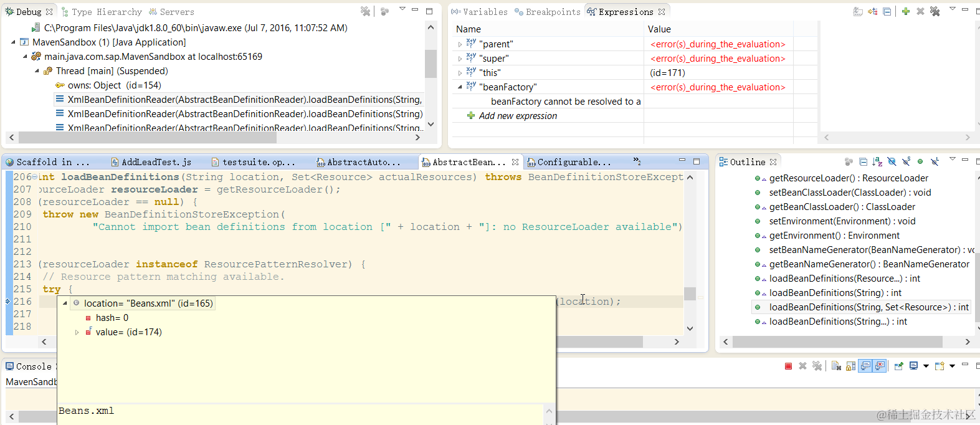This screenshot has width=980, height=425.
Task: Open the Open Console dropdown arrow
Action: (952, 366)
